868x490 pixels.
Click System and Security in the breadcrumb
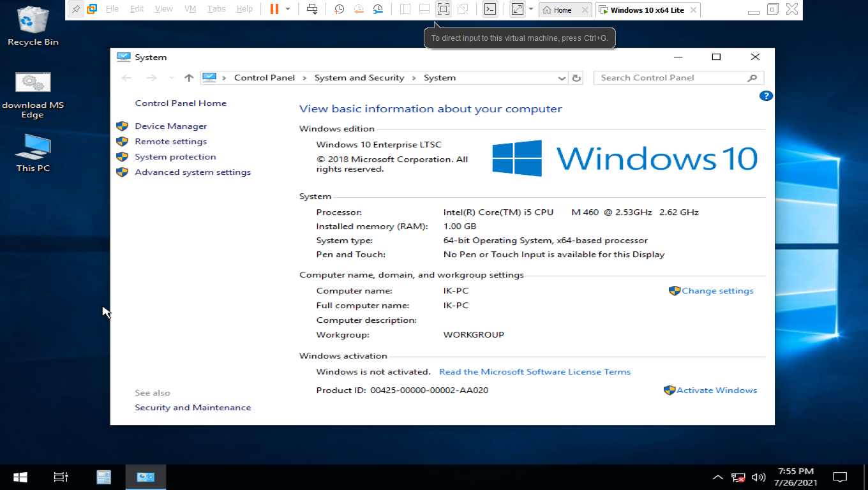coord(359,78)
